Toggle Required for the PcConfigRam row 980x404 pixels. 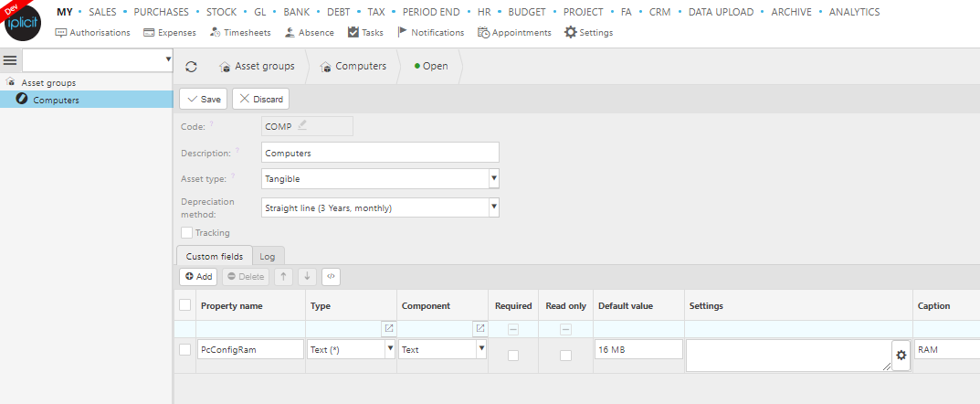pos(513,356)
